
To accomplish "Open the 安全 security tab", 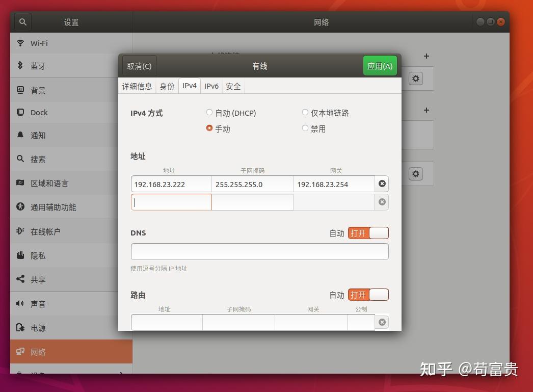I will click(x=233, y=86).
